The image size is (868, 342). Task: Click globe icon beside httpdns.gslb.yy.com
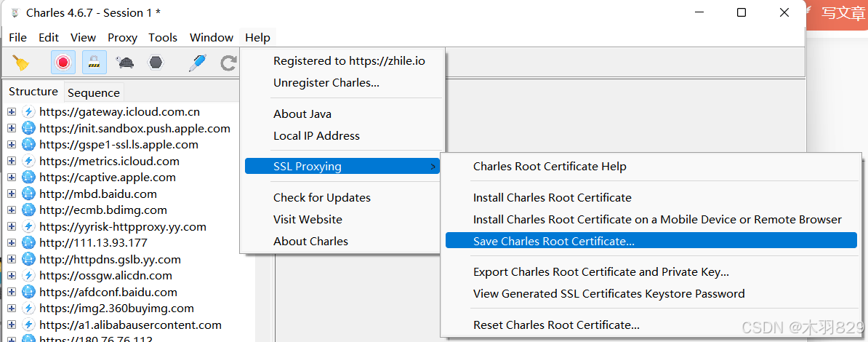pos(28,259)
